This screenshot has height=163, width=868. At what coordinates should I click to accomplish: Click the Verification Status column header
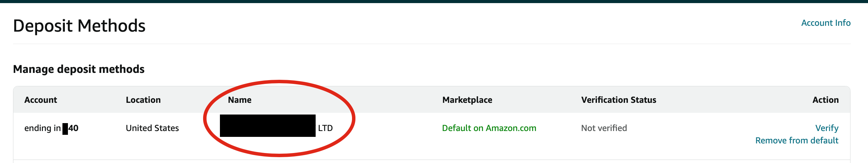[x=619, y=100]
